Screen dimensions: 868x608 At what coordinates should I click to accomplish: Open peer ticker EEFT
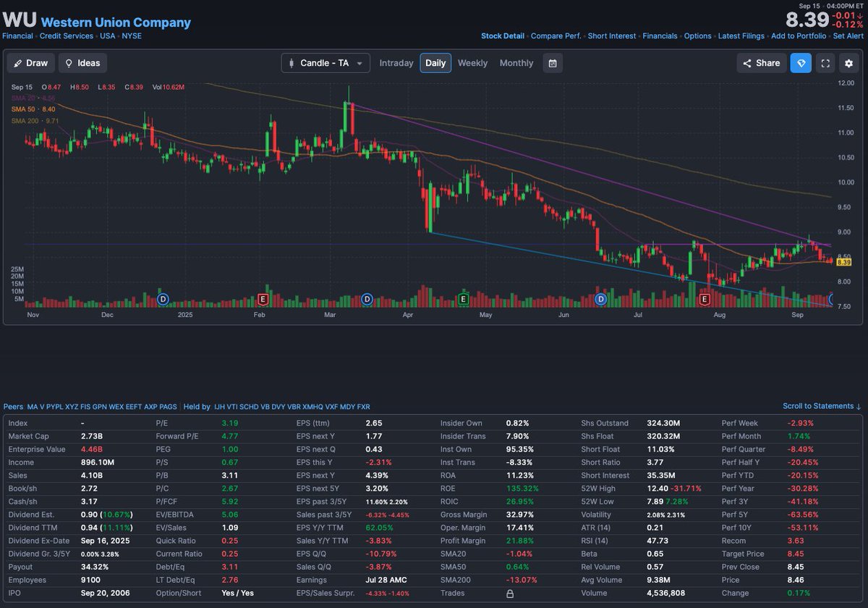pos(135,407)
